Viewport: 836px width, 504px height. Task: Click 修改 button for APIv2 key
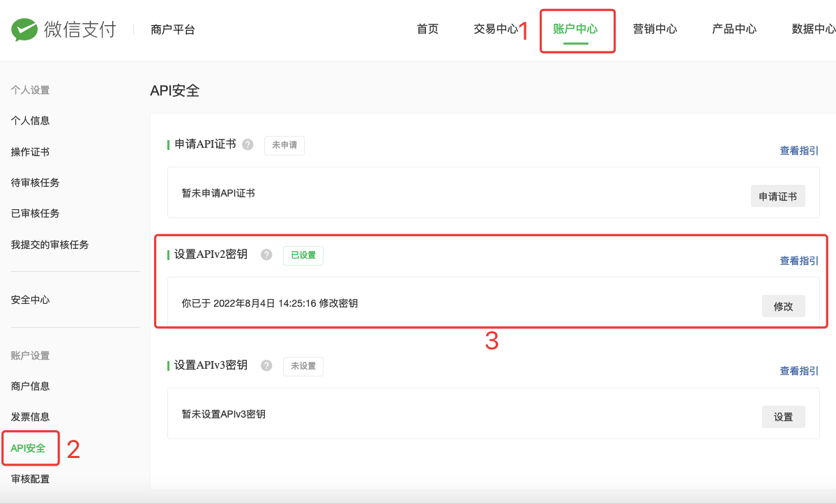(783, 306)
